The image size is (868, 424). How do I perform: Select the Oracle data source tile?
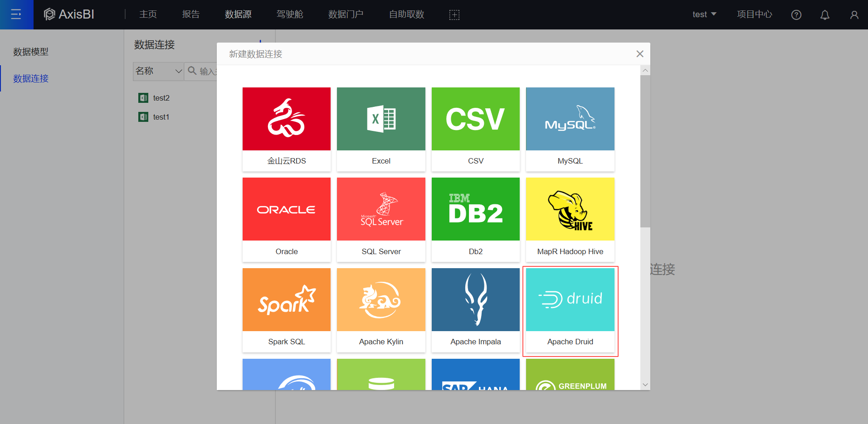[287, 220]
